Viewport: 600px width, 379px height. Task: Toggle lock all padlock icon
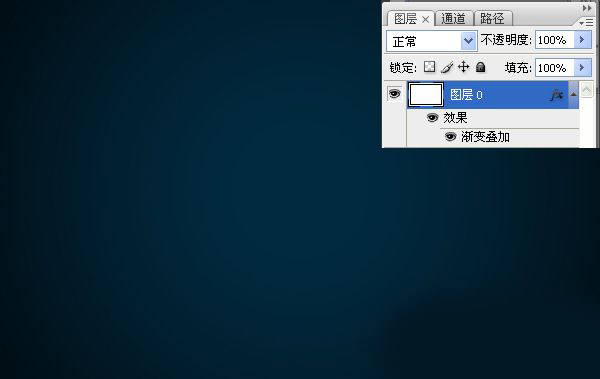(481, 67)
